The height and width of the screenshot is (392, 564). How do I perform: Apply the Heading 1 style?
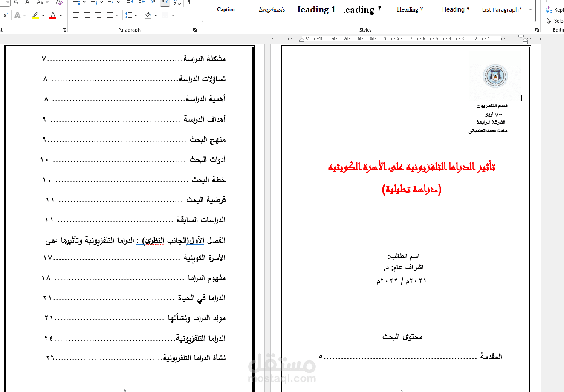coord(317,9)
